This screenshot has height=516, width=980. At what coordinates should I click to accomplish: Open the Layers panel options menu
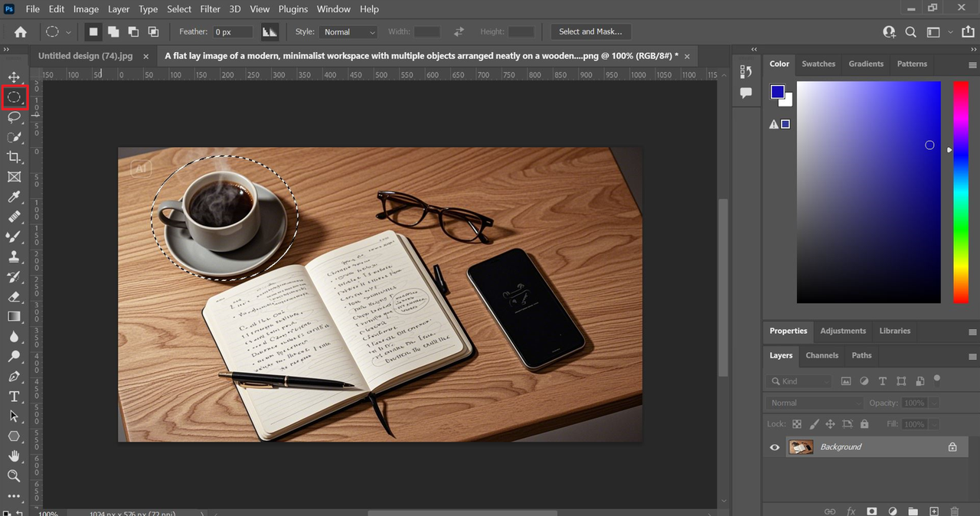(x=972, y=356)
